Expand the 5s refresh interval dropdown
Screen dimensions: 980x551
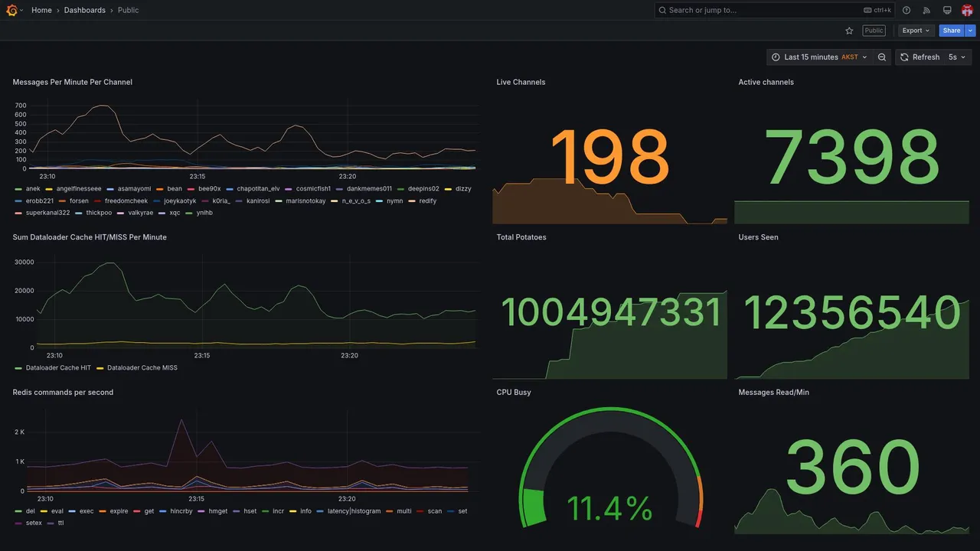click(x=957, y=57)
